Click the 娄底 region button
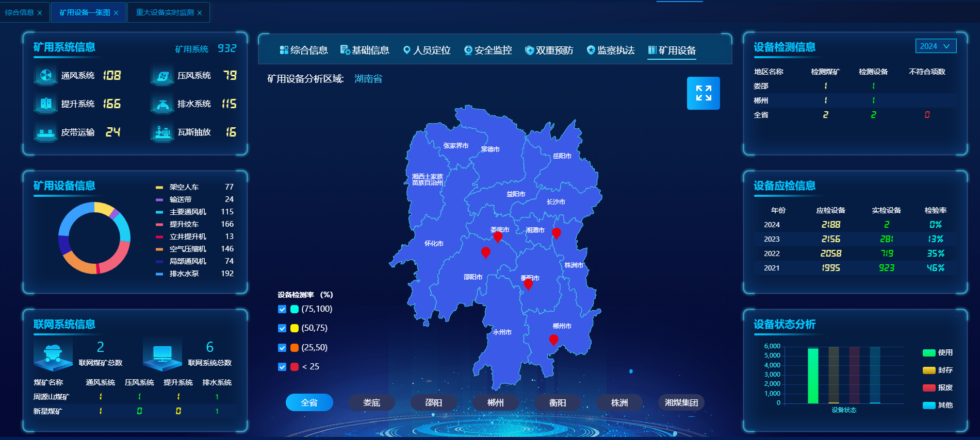 (371, 402)
